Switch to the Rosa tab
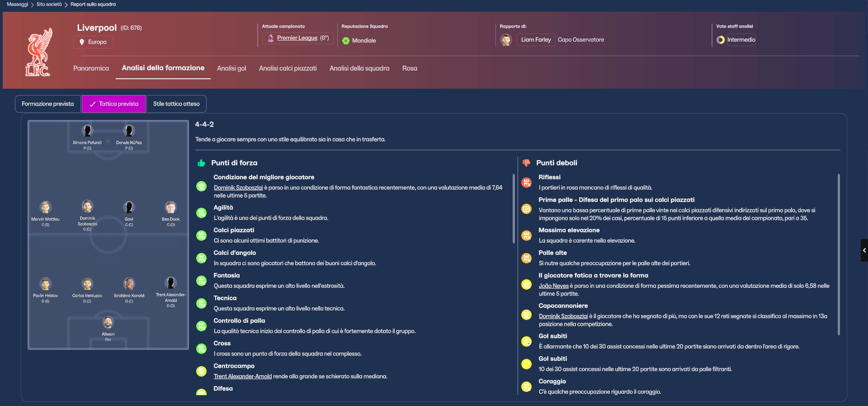This screenshot has width=868, height=406. [410, 68]
